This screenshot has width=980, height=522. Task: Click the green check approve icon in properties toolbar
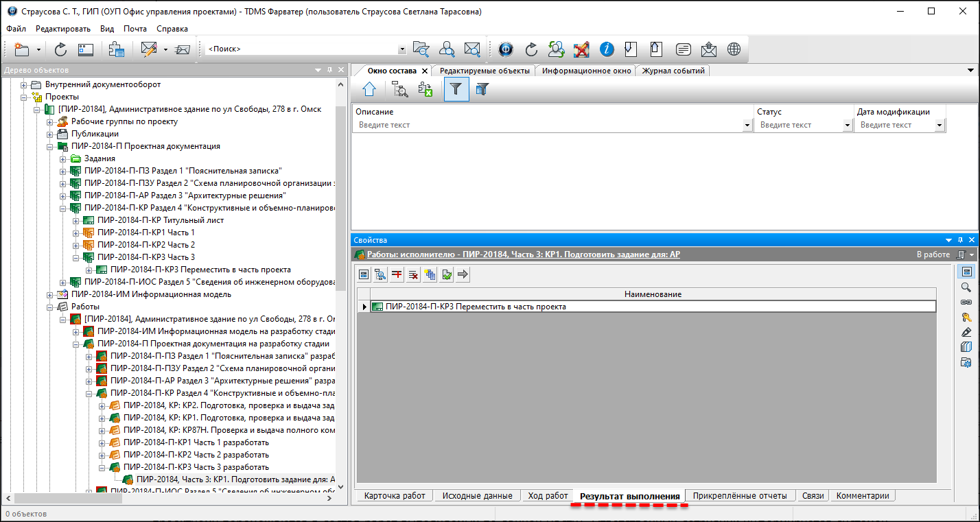coord(446,274)
